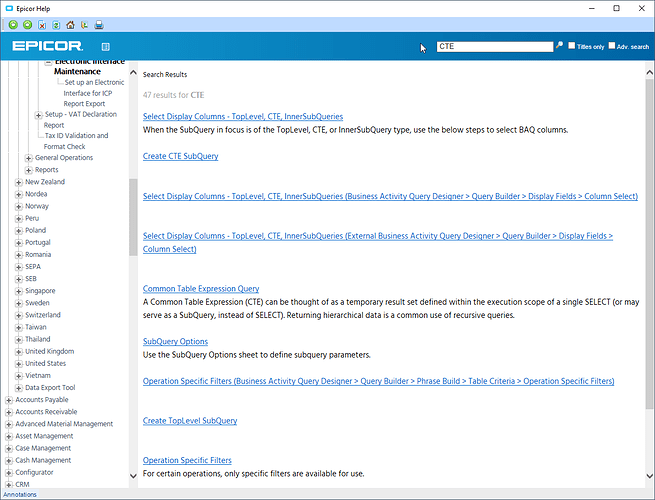Go to the Home page icon
The image size is (655, 500).
70,25
